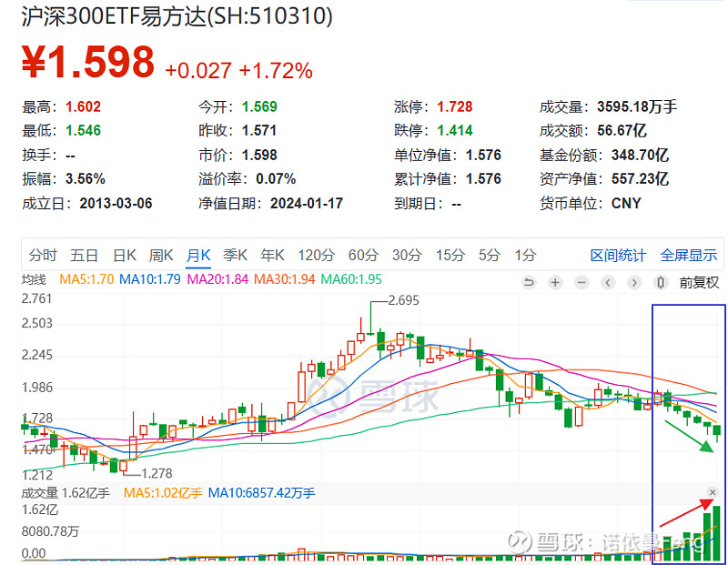Click the 涨停 value 1.728
Viewport: 728px width, 565px height.
455,106
